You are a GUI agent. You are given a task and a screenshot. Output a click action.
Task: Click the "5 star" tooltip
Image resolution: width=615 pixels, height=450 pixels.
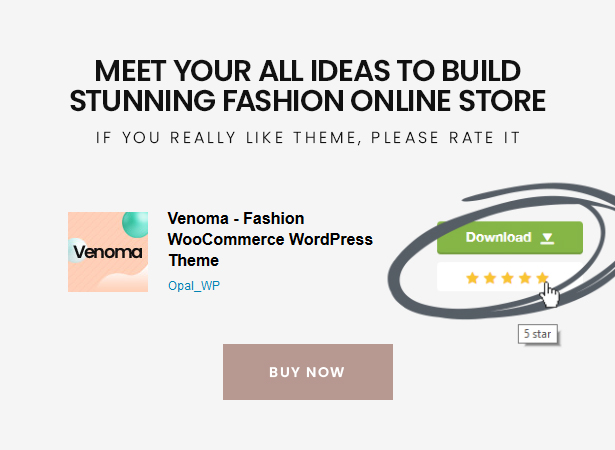pyautogui.click(x=536, y=334)
